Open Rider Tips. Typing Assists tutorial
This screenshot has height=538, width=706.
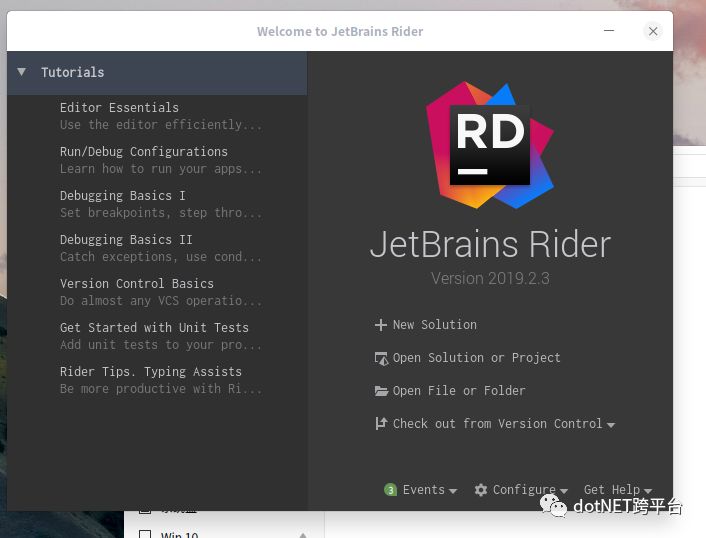[x=151, y=372]
